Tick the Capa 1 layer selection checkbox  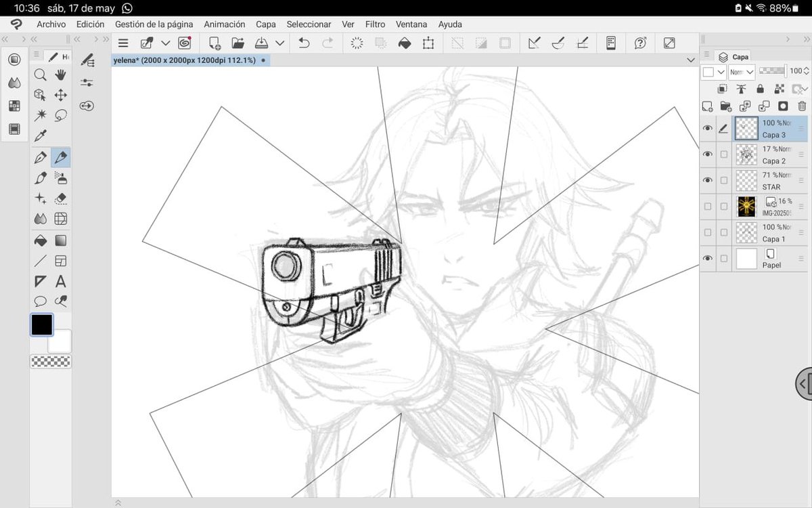coord(724,232)
